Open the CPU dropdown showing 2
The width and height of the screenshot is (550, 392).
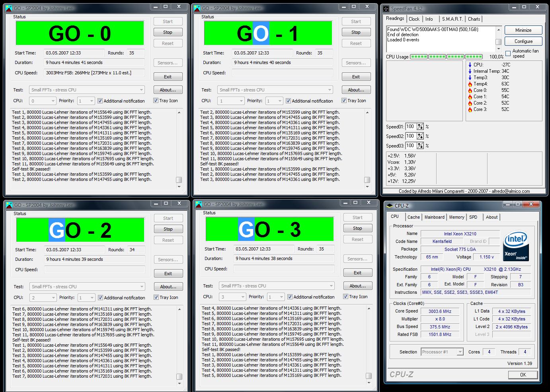point(43,298)
